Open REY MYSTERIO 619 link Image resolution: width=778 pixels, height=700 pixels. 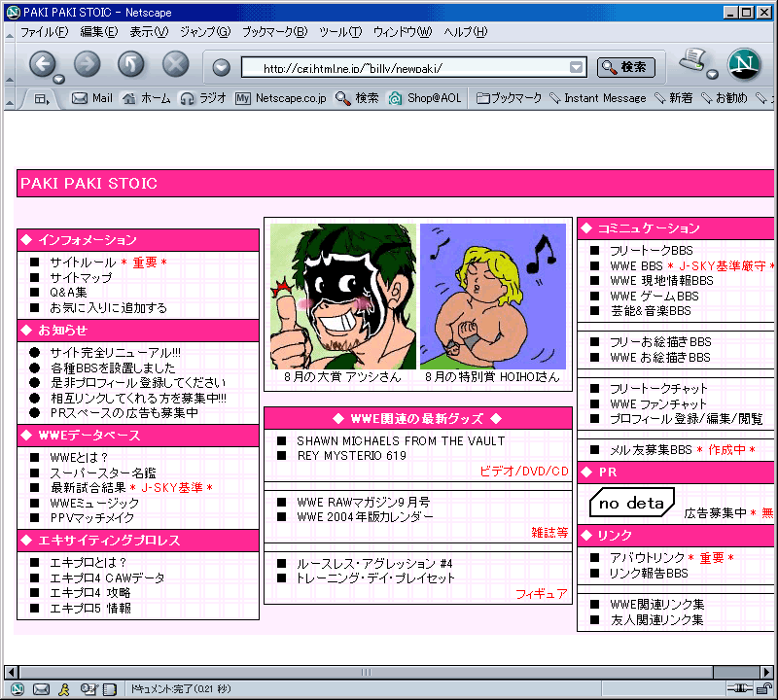351,456
